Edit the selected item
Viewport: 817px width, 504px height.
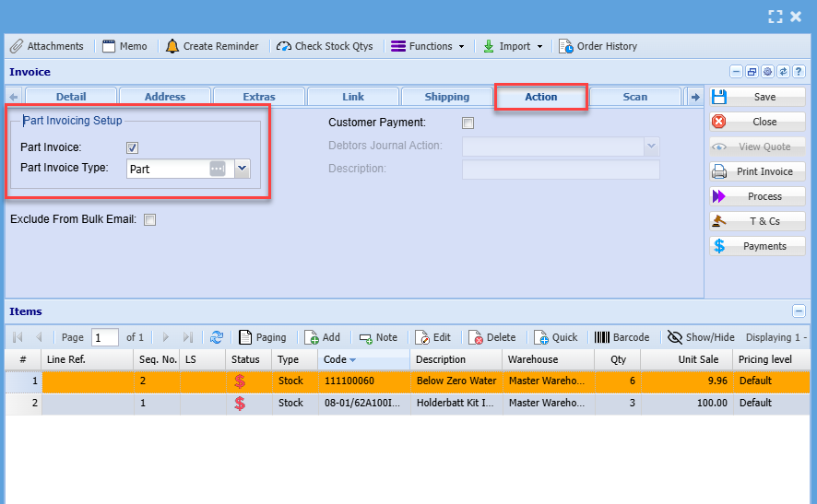(433, 337)
